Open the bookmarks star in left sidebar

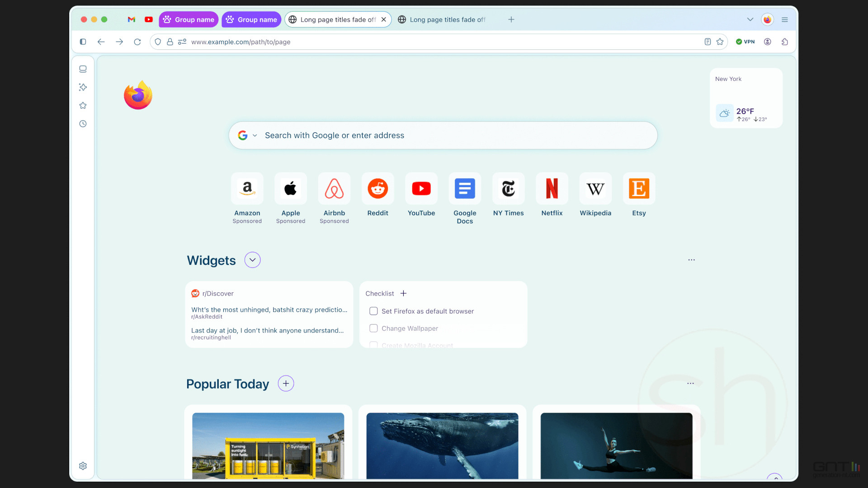(83, 105)
